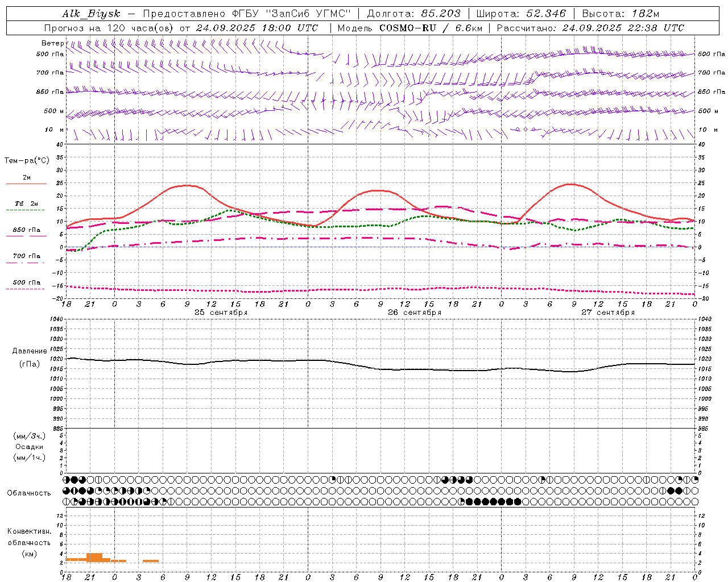Screen dimensions: 728x582
Task: Click the "Конвективн." label
Action: point(29,531)
